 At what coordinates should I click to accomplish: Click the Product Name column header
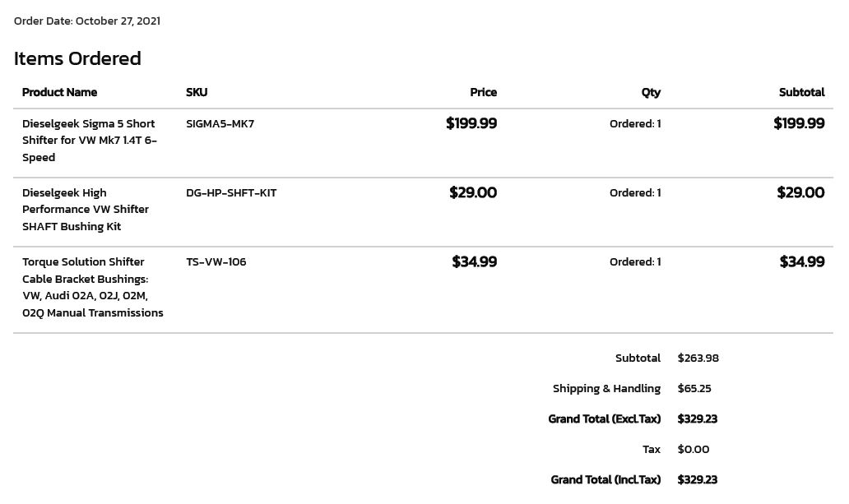click(59, 92)
